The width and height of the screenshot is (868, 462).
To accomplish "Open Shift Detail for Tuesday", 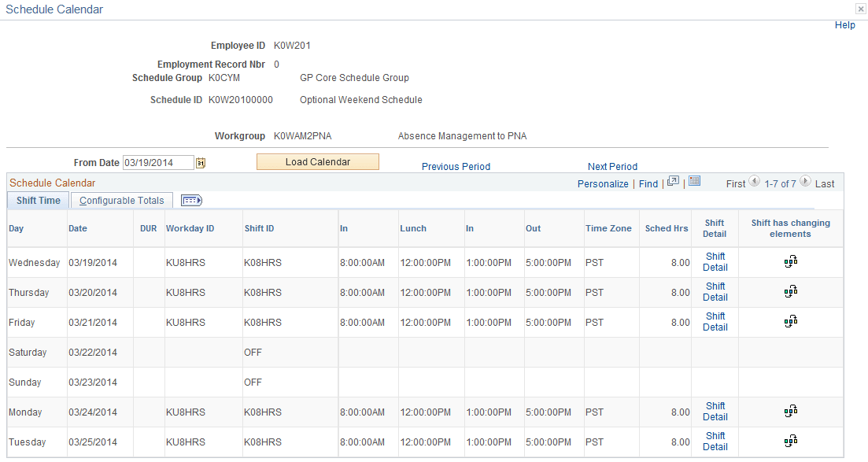I will [x=715, y=442].
